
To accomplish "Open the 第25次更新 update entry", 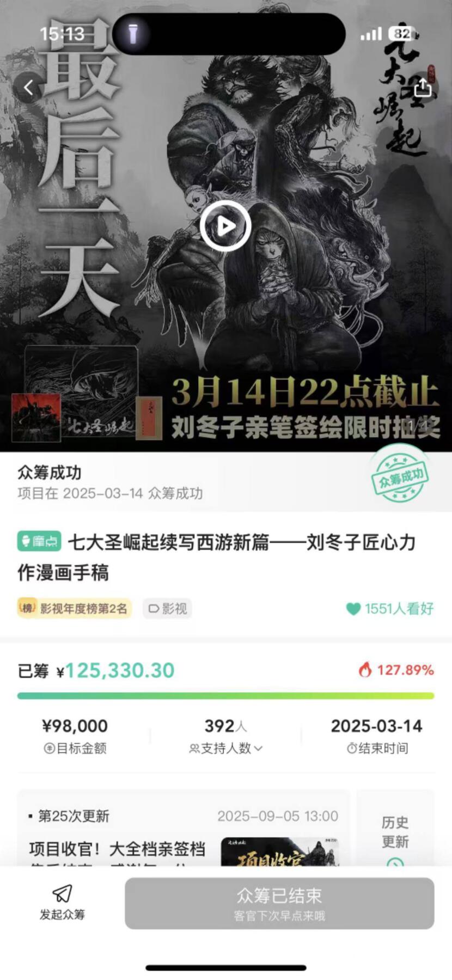I will point(183,828).
